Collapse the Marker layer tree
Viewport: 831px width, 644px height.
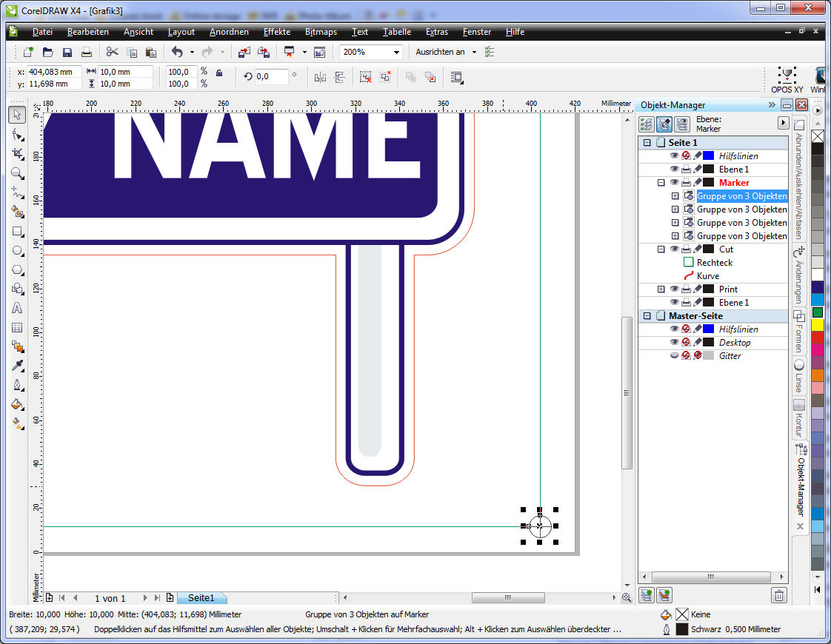click(661, 183)
